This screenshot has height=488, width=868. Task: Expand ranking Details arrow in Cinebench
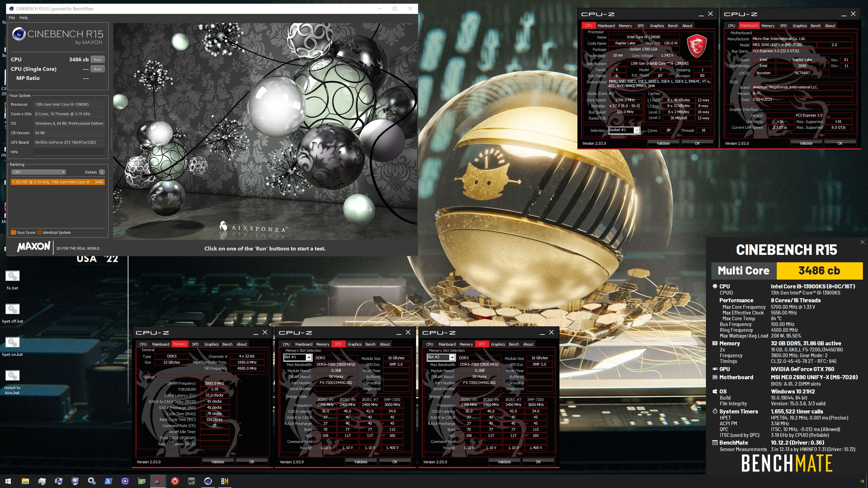coord(102,172)
